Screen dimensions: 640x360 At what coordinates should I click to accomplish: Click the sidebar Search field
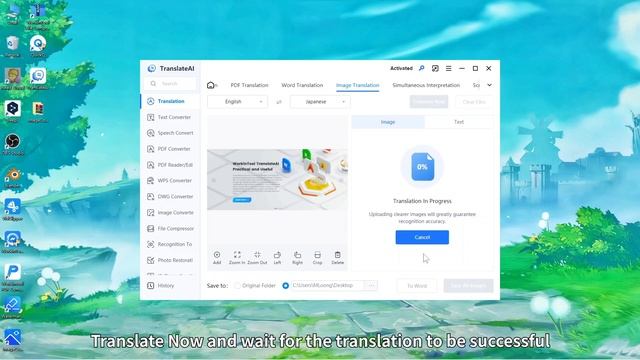coord(170,84)
